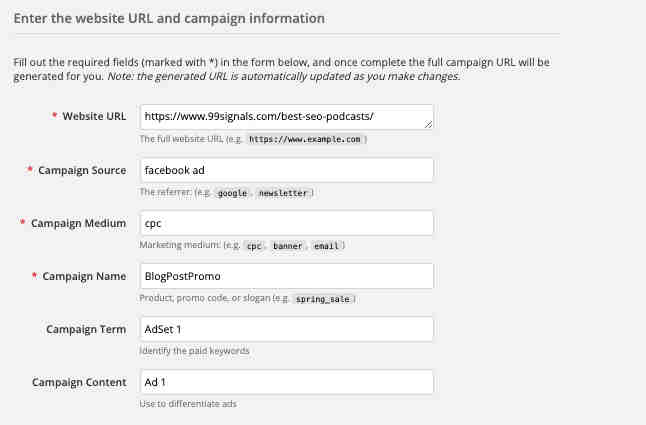Click the Campaign Name label
This screenshot has width=646, height=425.
tap(84, 276)
